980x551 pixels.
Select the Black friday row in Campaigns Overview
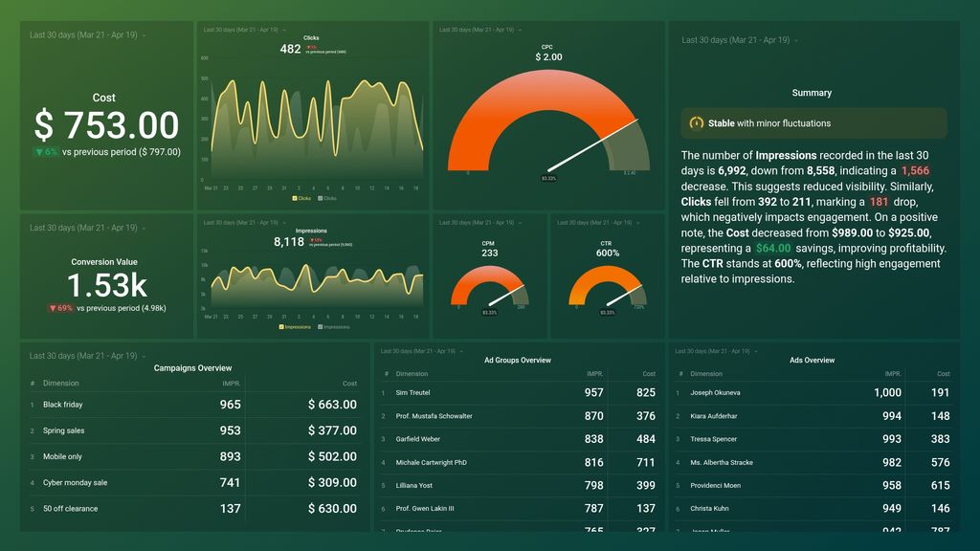pos(192,404)
